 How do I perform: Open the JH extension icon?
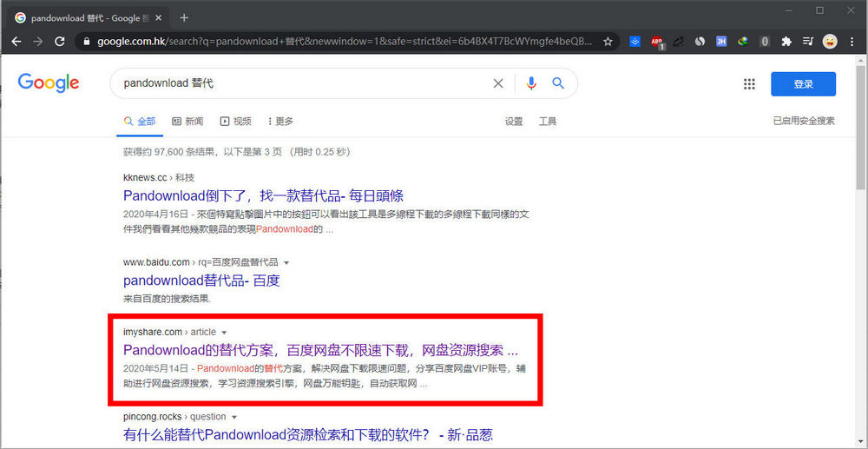pyautogui.click(x=721, y=42)
